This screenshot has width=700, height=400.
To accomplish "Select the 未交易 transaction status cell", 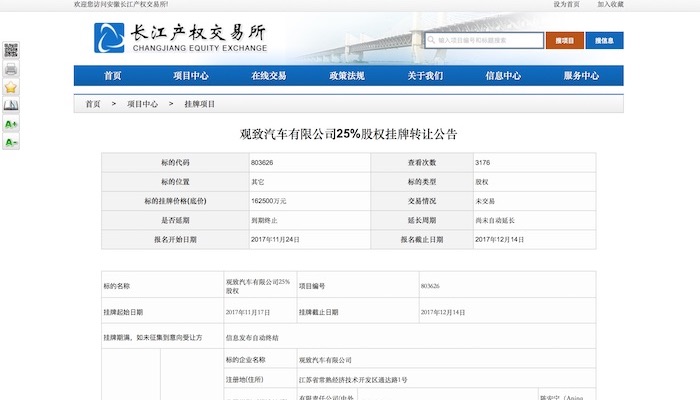I will tap(534, 201).
